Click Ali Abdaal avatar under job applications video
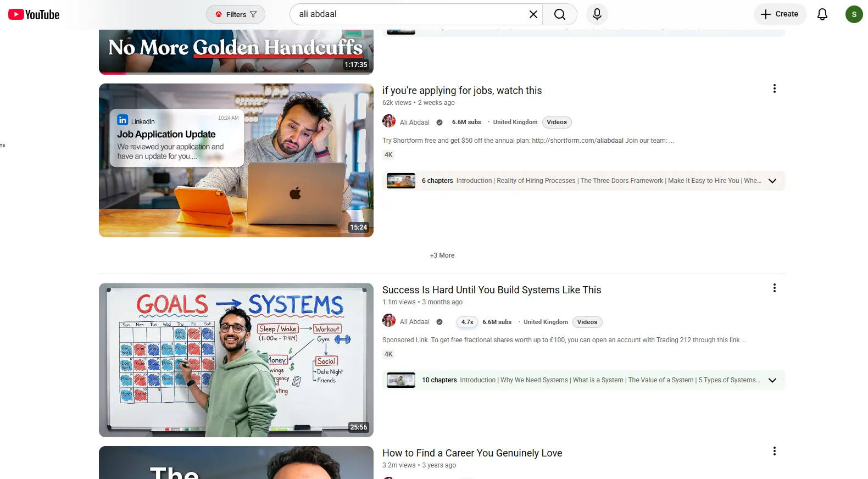The image size is (868, 479). 389,121
